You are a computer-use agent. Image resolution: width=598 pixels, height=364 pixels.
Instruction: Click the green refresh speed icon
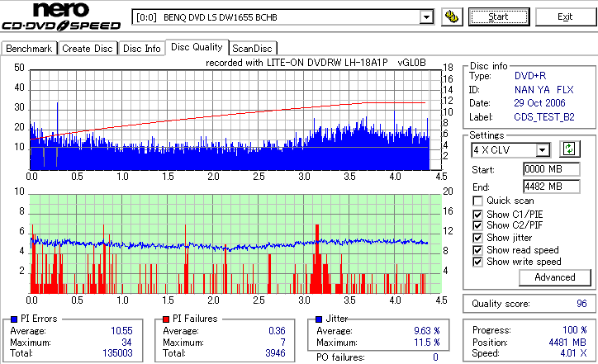pos(569,149)
